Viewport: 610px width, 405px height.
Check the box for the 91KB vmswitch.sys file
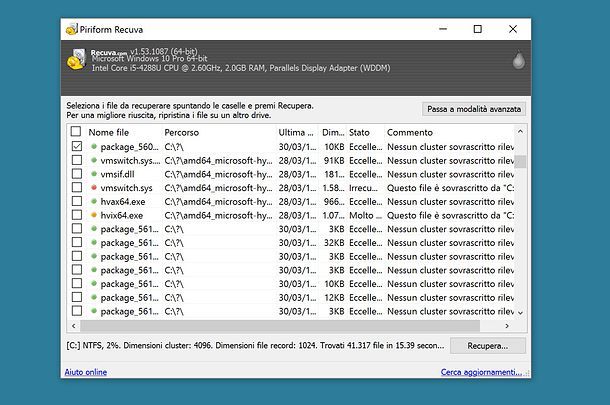click(x=77, y=160)
